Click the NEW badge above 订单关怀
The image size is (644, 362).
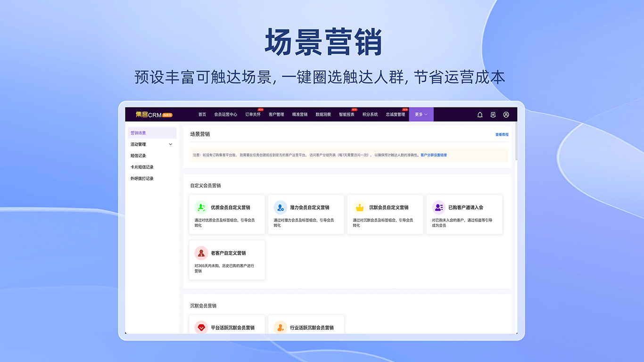[x=261, y=109]
